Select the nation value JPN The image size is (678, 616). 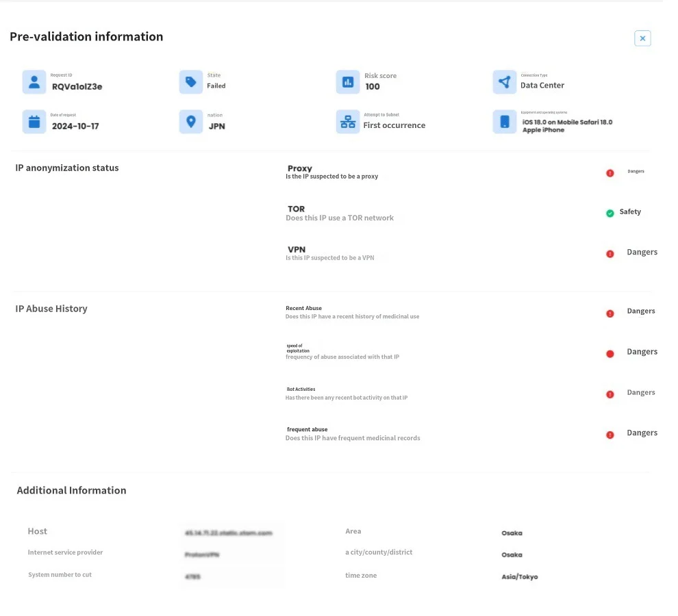216,126
